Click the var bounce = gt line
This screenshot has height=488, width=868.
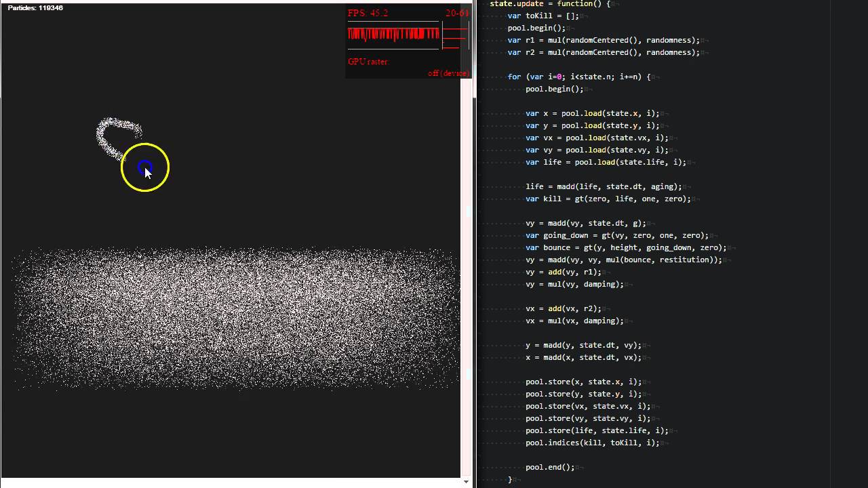tap(626, 247)
